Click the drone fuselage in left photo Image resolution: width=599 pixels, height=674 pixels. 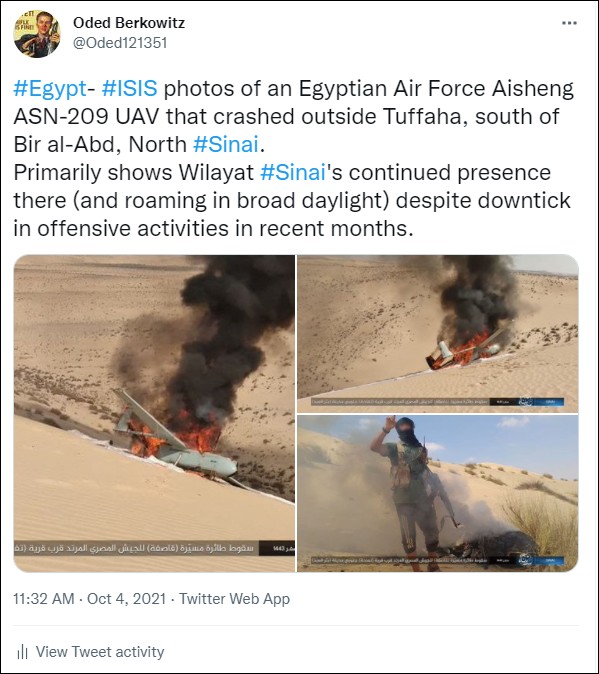pos(198,460)
